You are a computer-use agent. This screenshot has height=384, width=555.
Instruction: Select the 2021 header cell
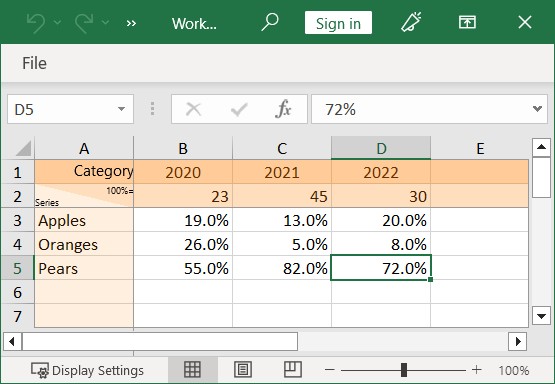pyautogui.click(x=282, y=172)
